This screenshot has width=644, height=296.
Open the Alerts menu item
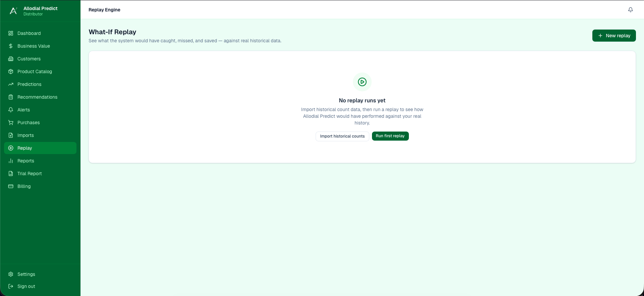click(40, 110)
